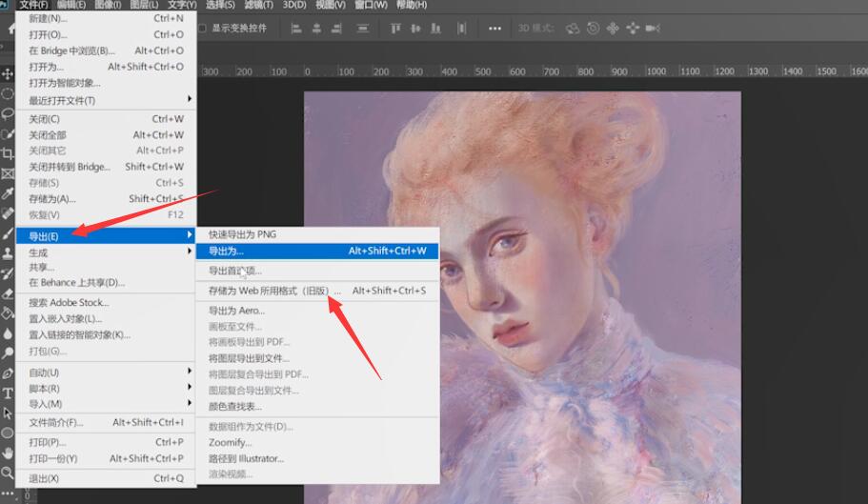Open the 滤镜(T) menu

(258, 5)
